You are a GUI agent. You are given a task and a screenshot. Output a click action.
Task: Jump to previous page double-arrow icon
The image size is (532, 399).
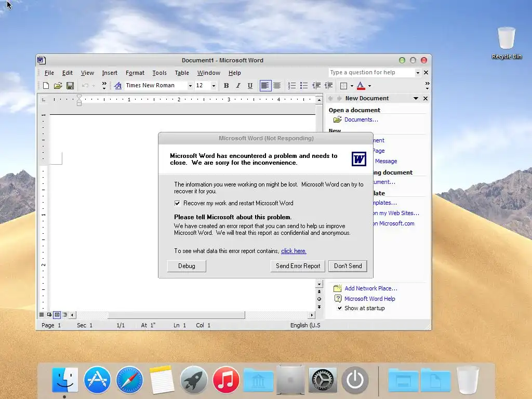(320, 291)
